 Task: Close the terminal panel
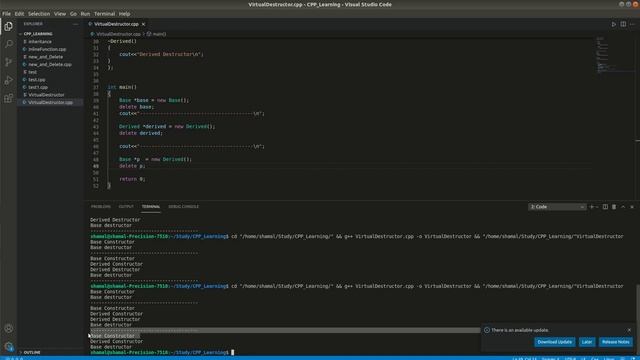[632, 207]
